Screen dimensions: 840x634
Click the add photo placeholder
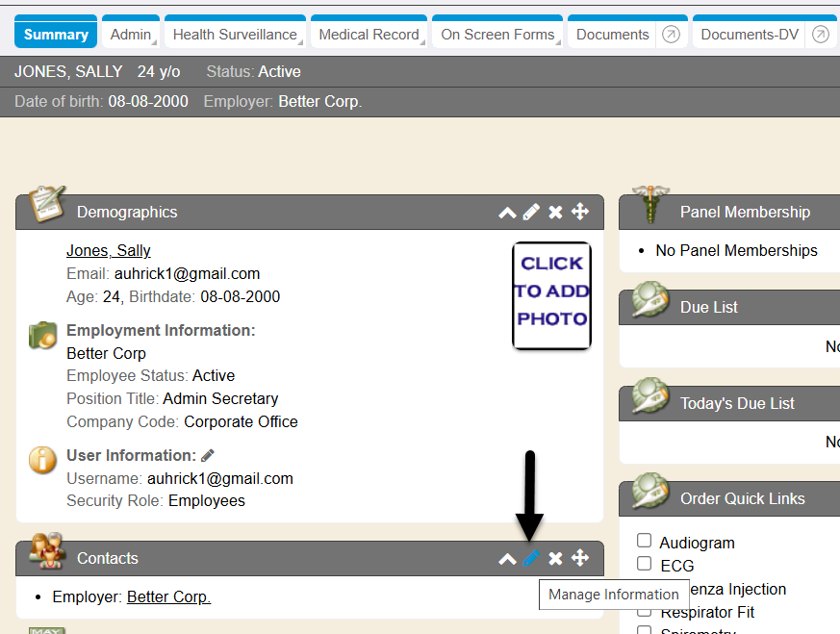click(551, 294)
